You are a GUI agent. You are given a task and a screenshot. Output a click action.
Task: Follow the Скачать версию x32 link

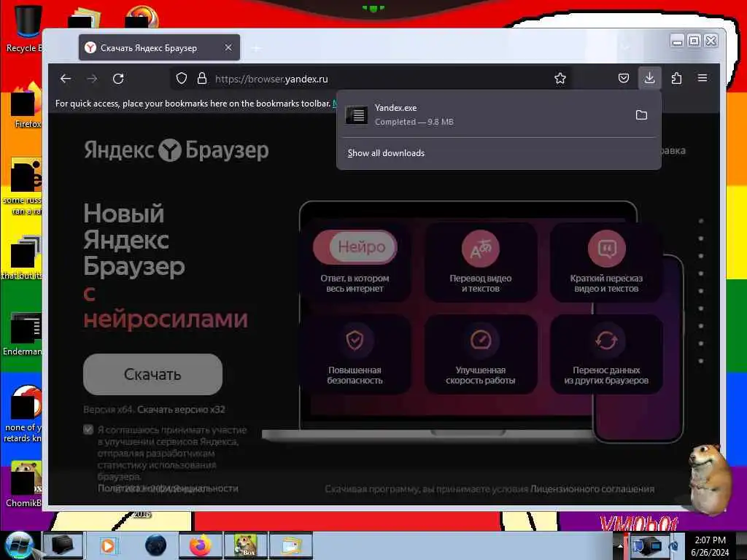click(x=181, y=409)
